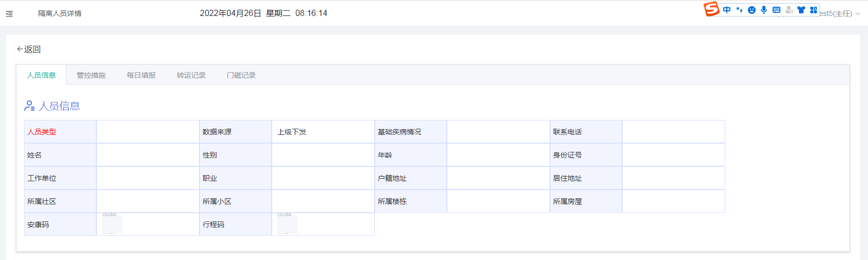The image size is (868, 260).
Task: Click the 上级下发 data source cell
Action: click(323, 132)
